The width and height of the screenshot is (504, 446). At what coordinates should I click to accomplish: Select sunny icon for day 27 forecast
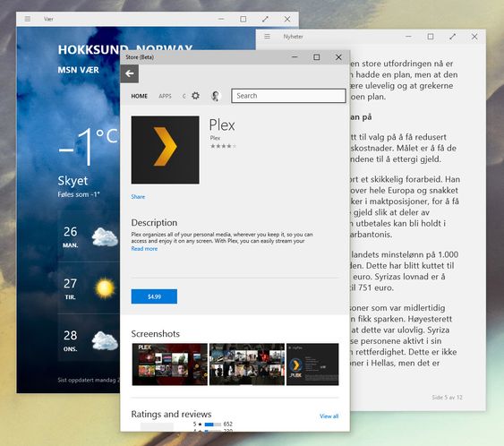[105, 288]
